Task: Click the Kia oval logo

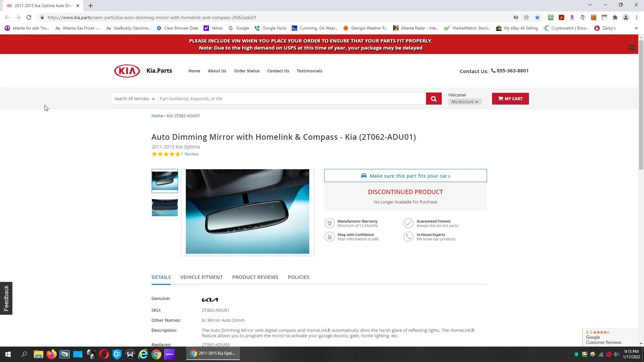Action: tap(127, 71)
